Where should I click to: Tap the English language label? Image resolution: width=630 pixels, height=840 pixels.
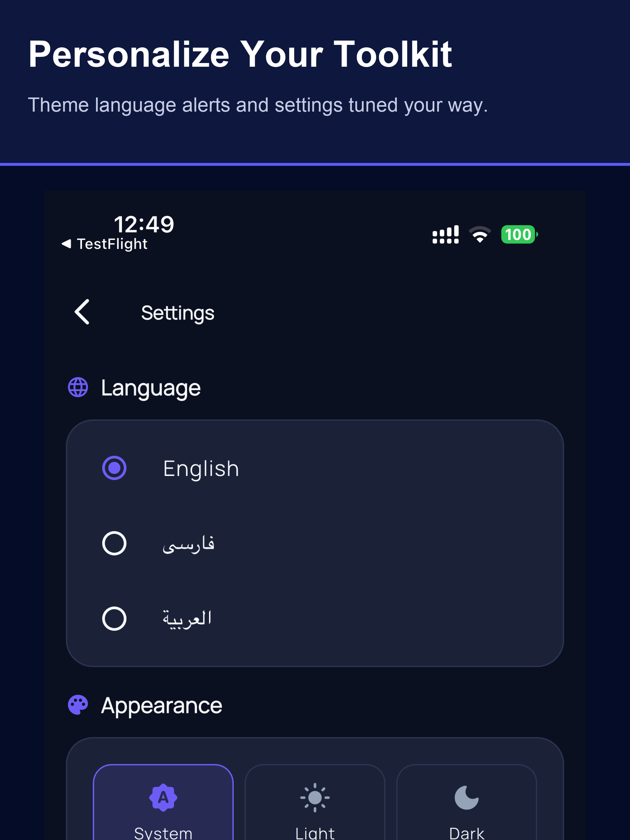coord(201,469)
